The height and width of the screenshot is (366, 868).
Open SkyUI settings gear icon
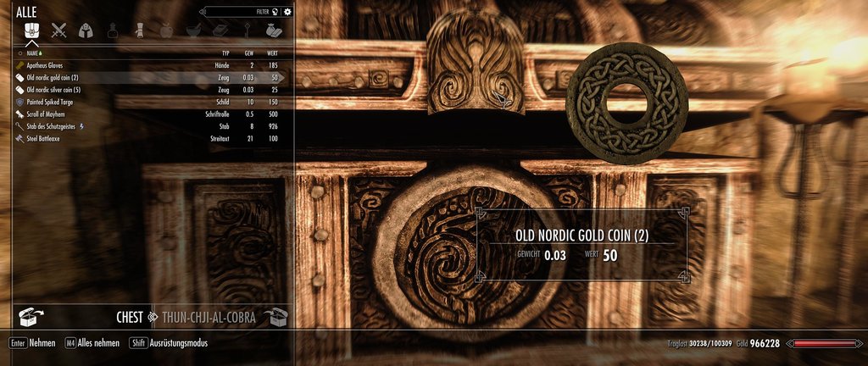pos(288,11)
